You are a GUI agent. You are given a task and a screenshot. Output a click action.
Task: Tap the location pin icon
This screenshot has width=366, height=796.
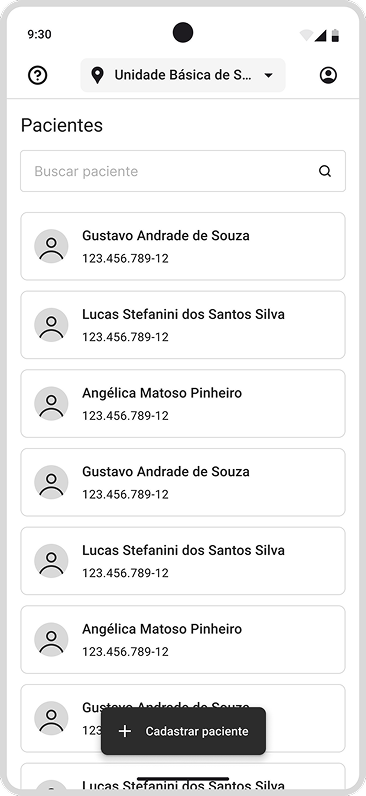[x=97, y=76]
